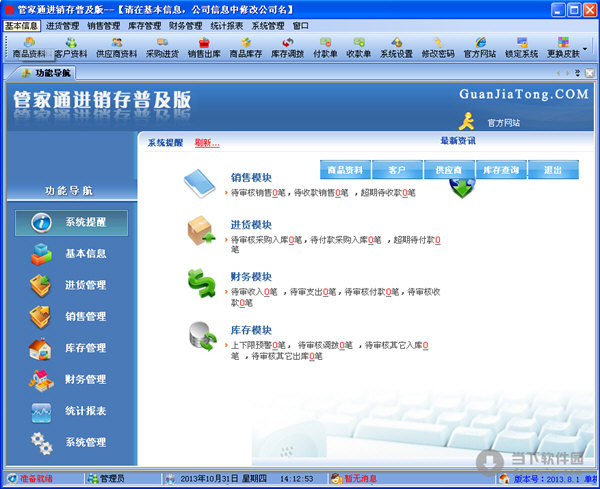Open the 进货管理 menu

point(62,26)
